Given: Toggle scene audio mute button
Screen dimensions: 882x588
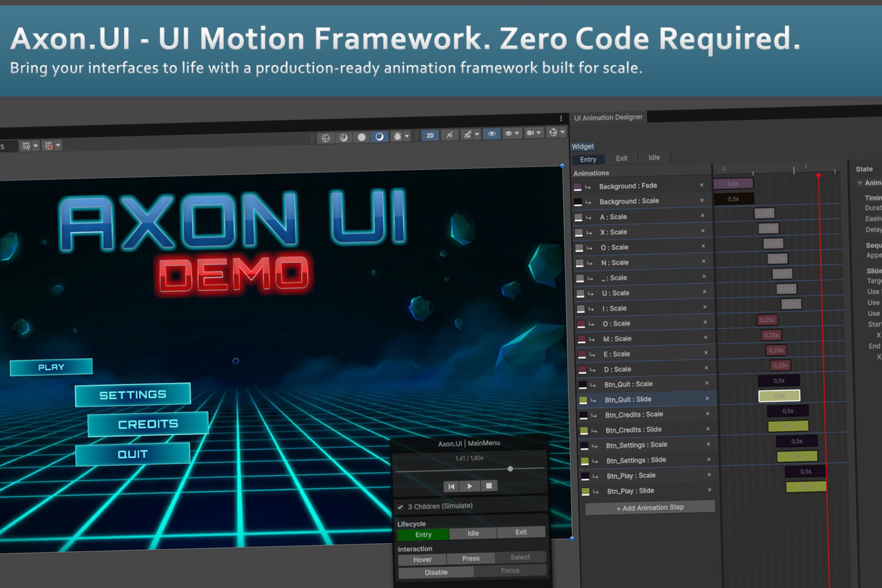Looking at the screenshot, I should tap(449, 135).
